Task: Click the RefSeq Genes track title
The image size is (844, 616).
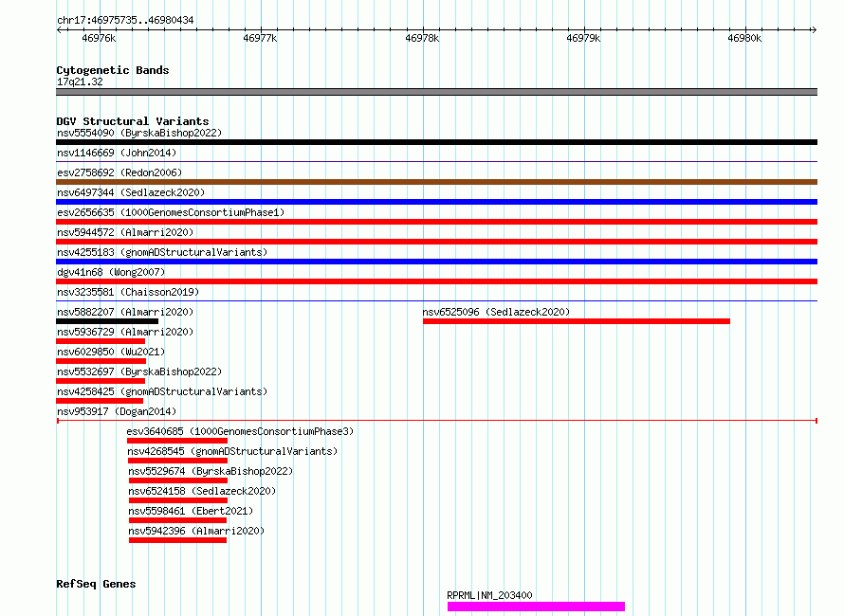Action: click(96, 584)
